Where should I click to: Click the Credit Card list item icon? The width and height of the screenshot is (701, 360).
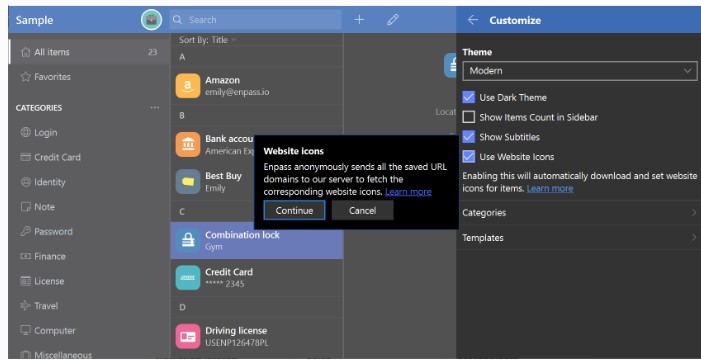(x=188, y=277)
